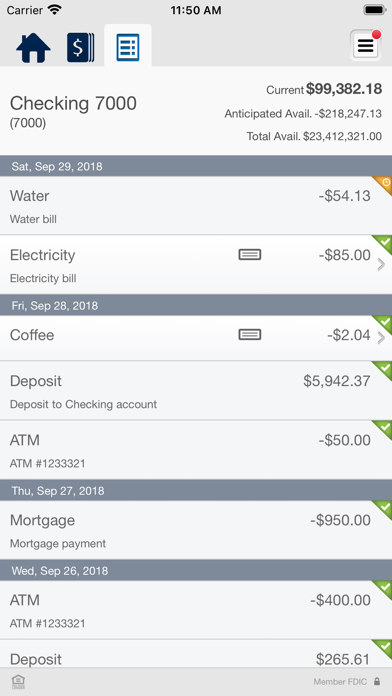Expand Electricity transaction details chevron
This screenshot has height=696, width=392.
coord(381,265)
